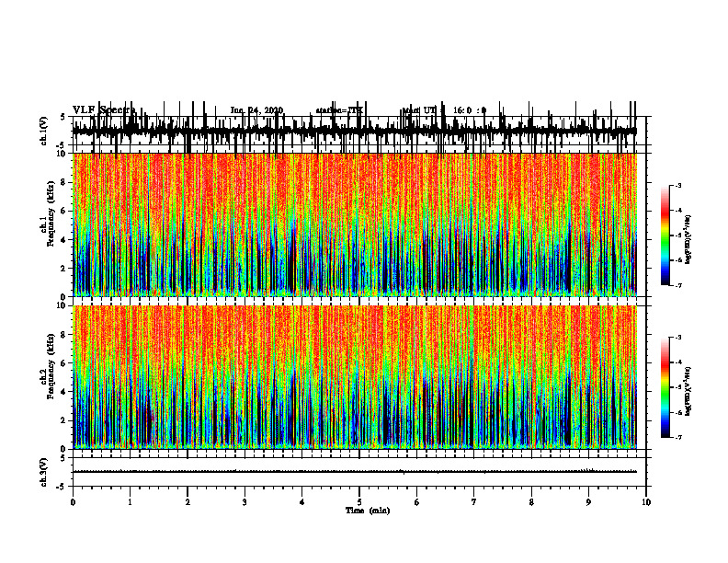728x563 pixels.
Task: Click the 'VLF Spectra' plot title
Action: point(104,110)
